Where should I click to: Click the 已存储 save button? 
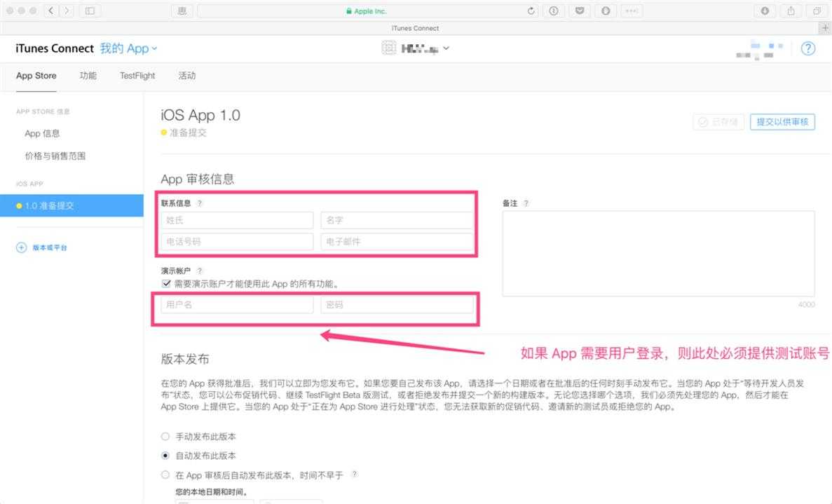(718, 122)
